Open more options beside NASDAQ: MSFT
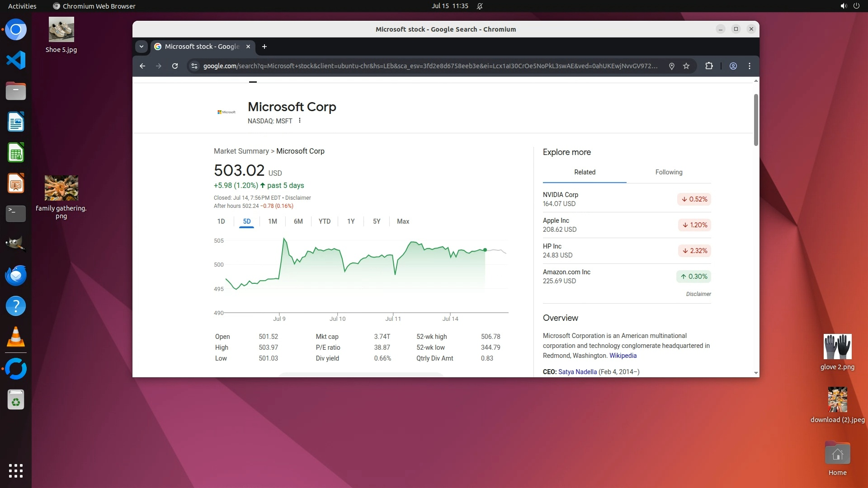868x488 pixels. [x=300, y=121]
